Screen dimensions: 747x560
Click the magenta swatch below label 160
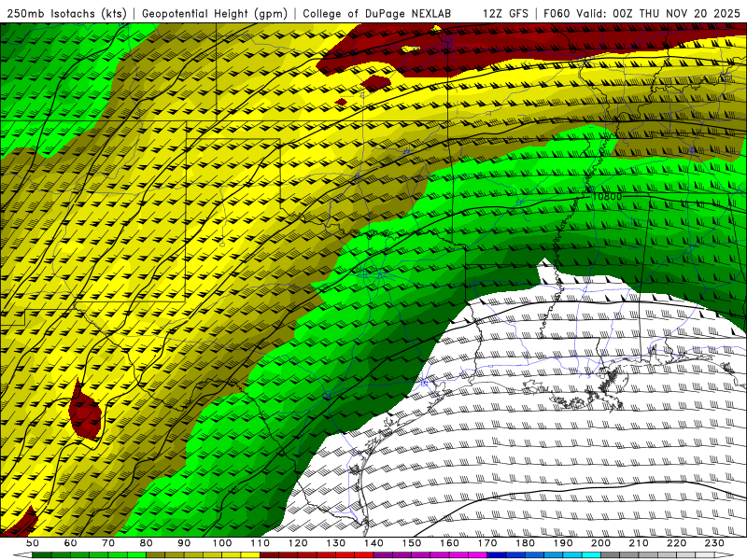(x=458, y=555)
